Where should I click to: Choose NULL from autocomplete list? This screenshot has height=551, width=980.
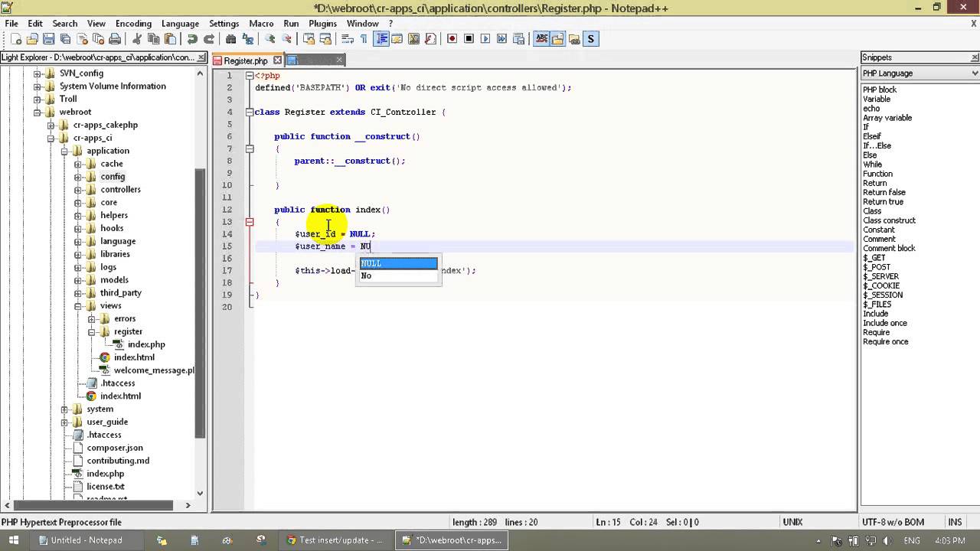click(398, 263)
